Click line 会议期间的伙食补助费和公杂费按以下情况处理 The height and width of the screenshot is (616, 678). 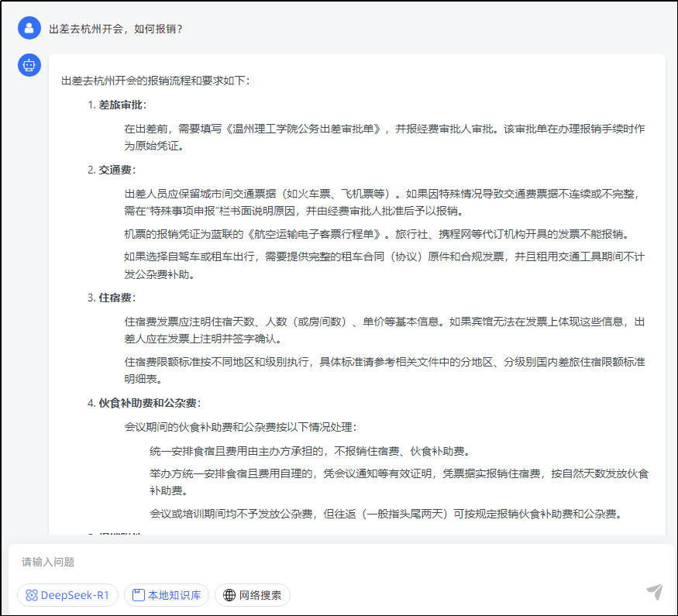coord(240,427)
